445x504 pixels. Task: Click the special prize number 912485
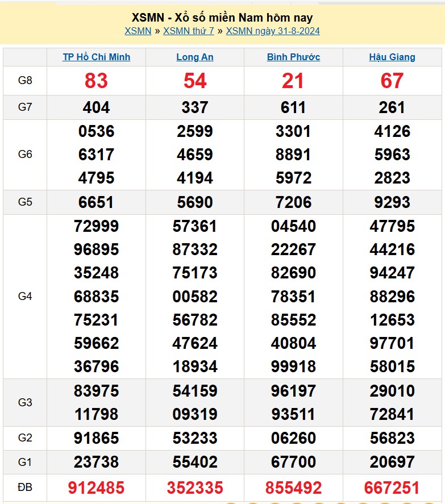click(x=96, y=488)
